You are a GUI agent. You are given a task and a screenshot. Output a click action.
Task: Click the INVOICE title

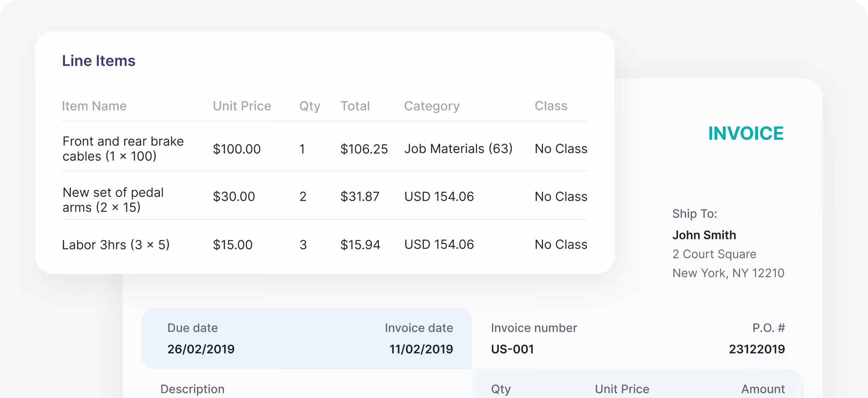coord(746,134)
